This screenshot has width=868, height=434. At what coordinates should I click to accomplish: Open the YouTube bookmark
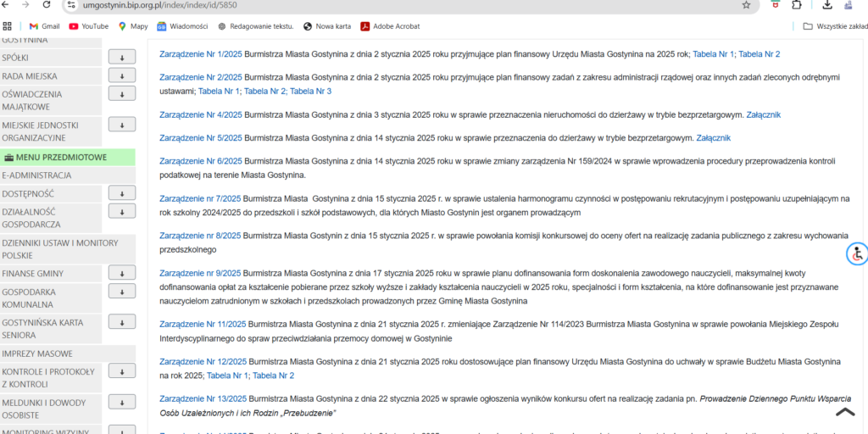[x=88, y=26]
